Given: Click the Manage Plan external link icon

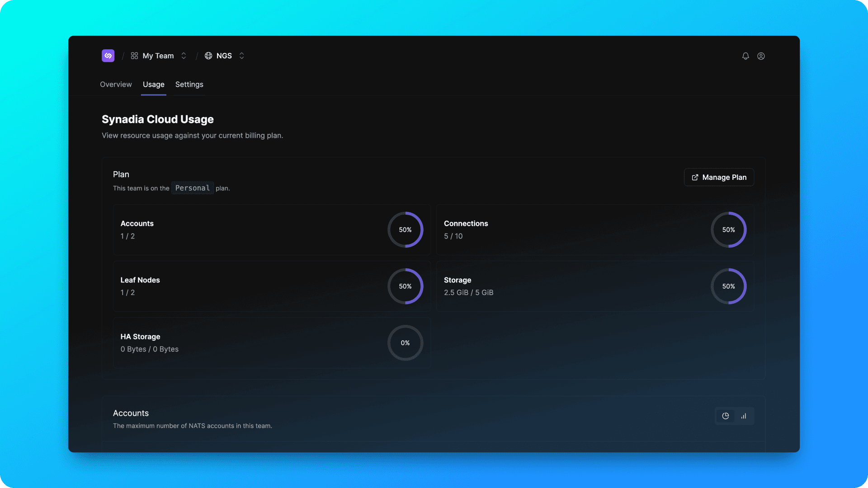Looking at the screenshot, I should tap(695, 178).
